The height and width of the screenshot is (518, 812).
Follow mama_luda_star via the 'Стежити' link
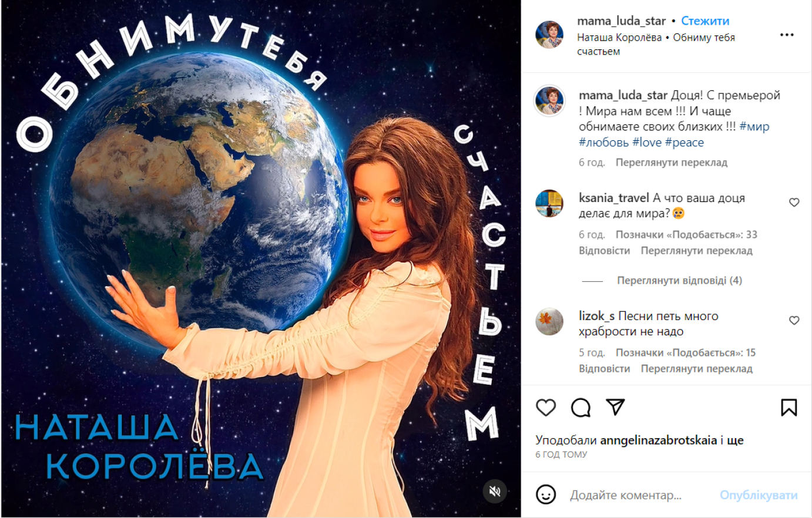click(x=705, y=21)
